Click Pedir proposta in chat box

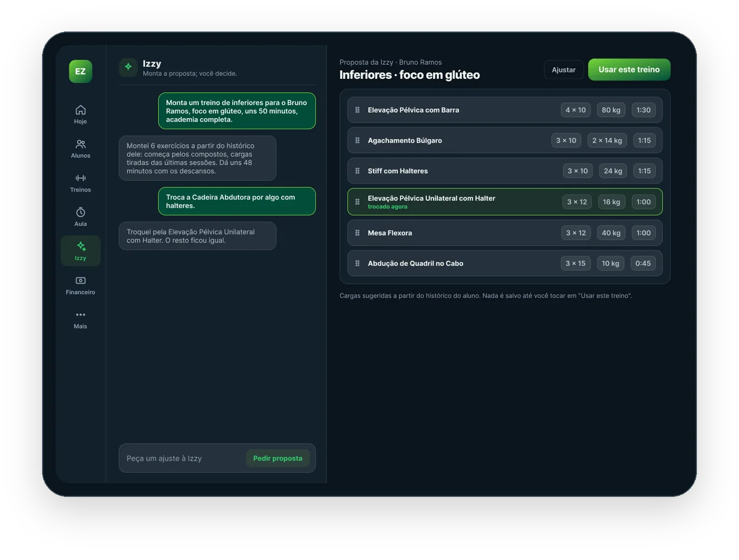[x=278, y=458]
